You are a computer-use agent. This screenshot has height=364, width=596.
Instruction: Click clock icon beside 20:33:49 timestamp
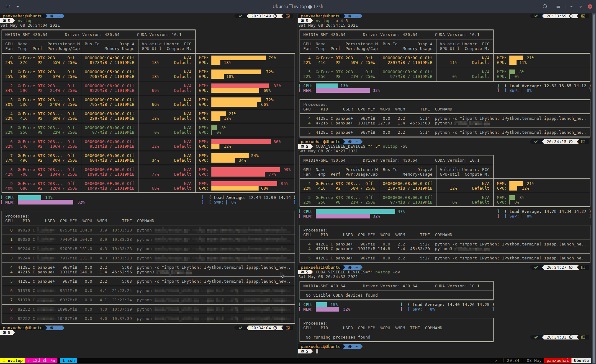(x=275, y=16)
